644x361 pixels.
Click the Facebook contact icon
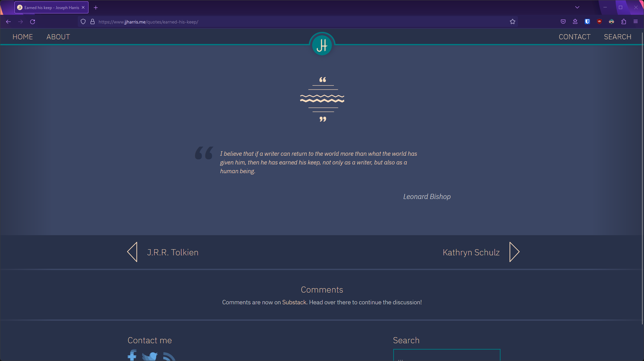click(132, 356)
